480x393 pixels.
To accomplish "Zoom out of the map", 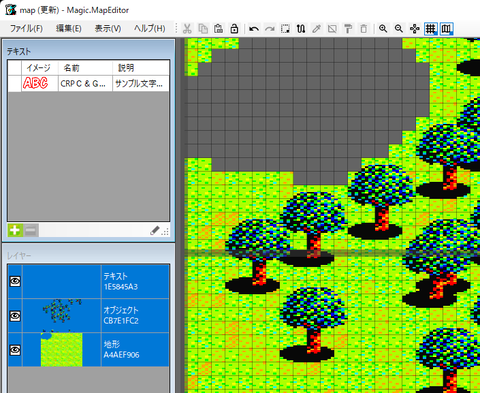I will [x=399, y=29].
